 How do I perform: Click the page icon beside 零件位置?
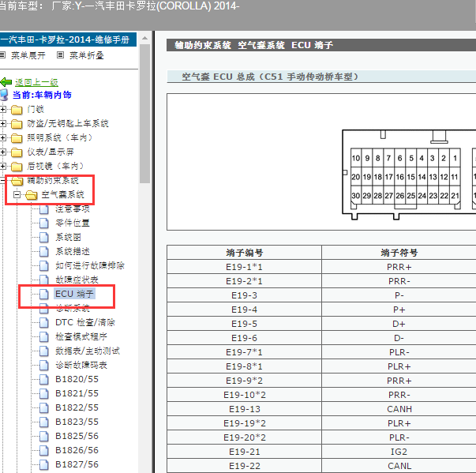tap(44, 223)
